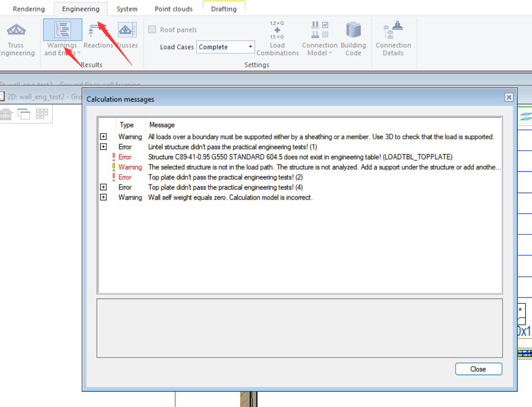
Task: Expand the Warnings and Errors dropdown arrow
Action: click(79, 53)
